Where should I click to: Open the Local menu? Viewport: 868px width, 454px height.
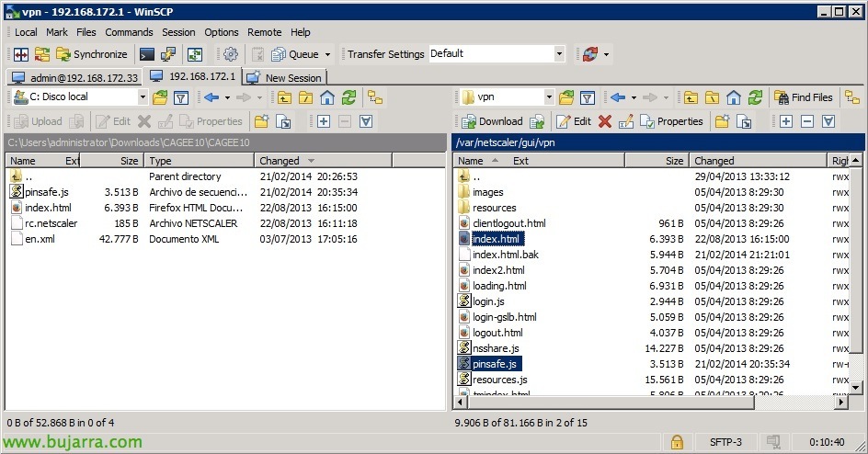point(26,32)
